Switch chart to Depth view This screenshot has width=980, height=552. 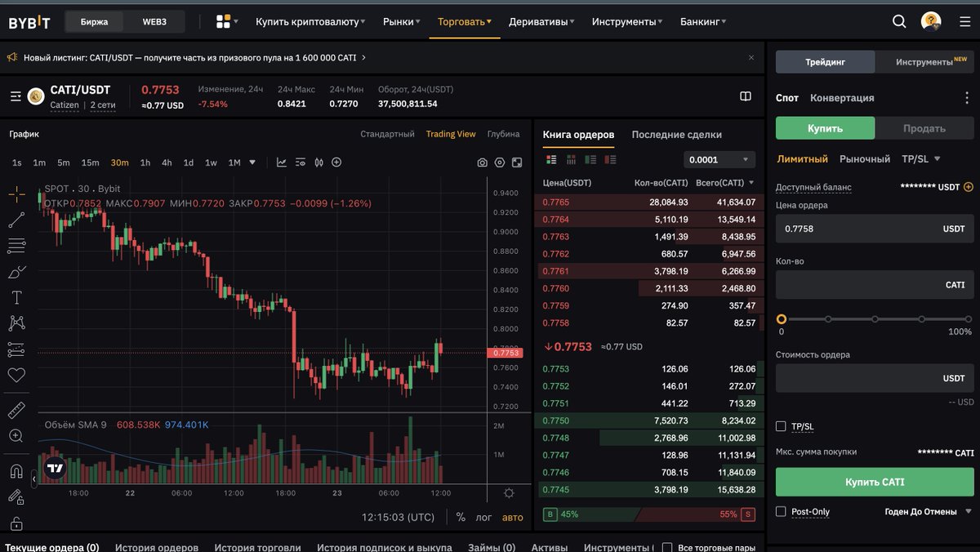click(x=503, y=134)
